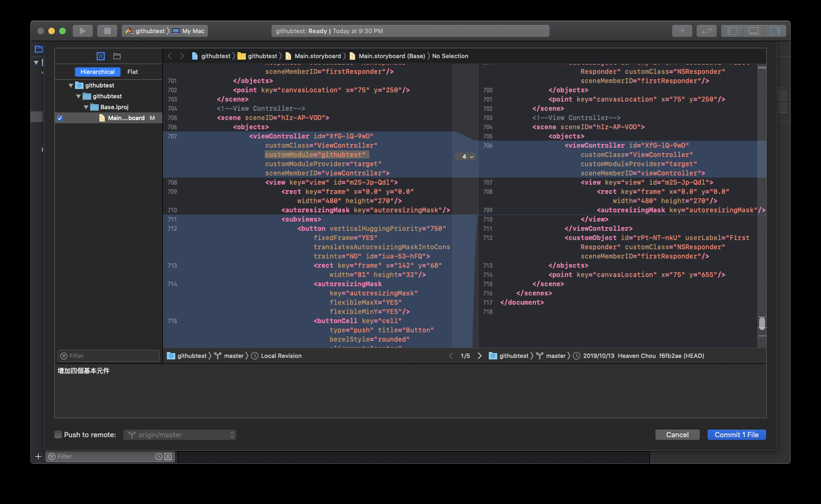The height and width of the screenshot is (504, 821).
Task: Switch to file-system folder view icon
Action: [117, 56]
